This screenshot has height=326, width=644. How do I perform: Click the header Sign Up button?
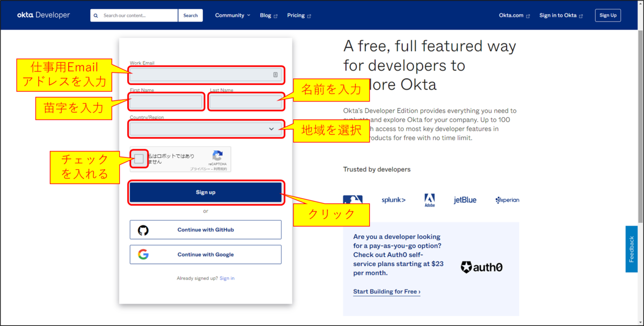608,15
